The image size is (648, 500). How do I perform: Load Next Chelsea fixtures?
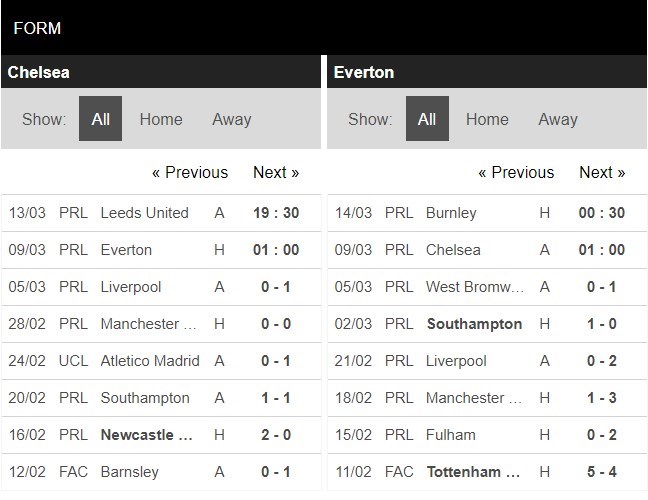[276, 172]
